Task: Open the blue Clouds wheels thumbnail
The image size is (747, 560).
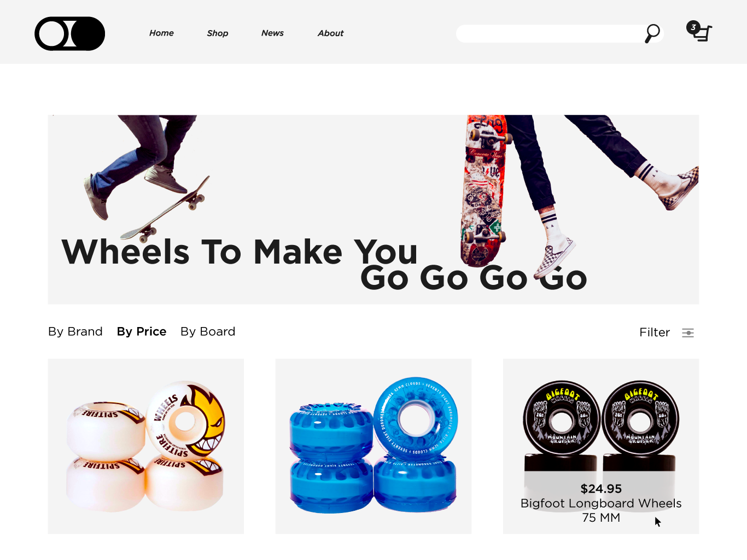Action: [x=373, y=446]
